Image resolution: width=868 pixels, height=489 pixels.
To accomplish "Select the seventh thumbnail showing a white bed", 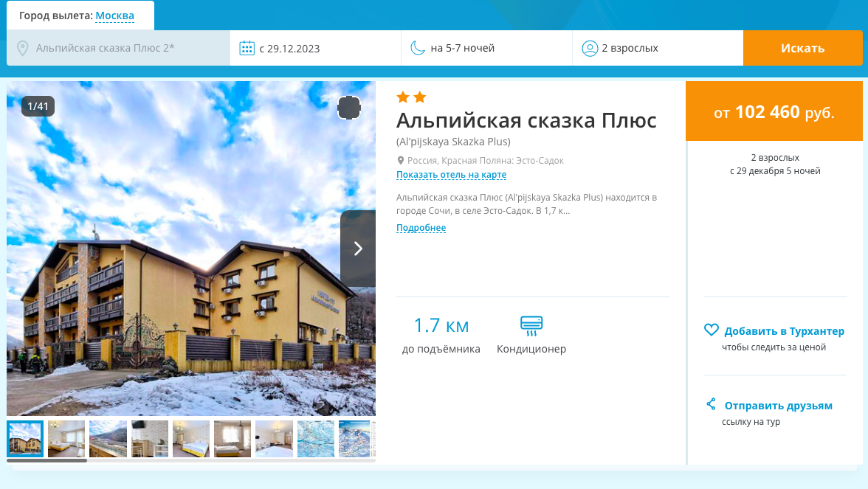I will coord(274,440).
